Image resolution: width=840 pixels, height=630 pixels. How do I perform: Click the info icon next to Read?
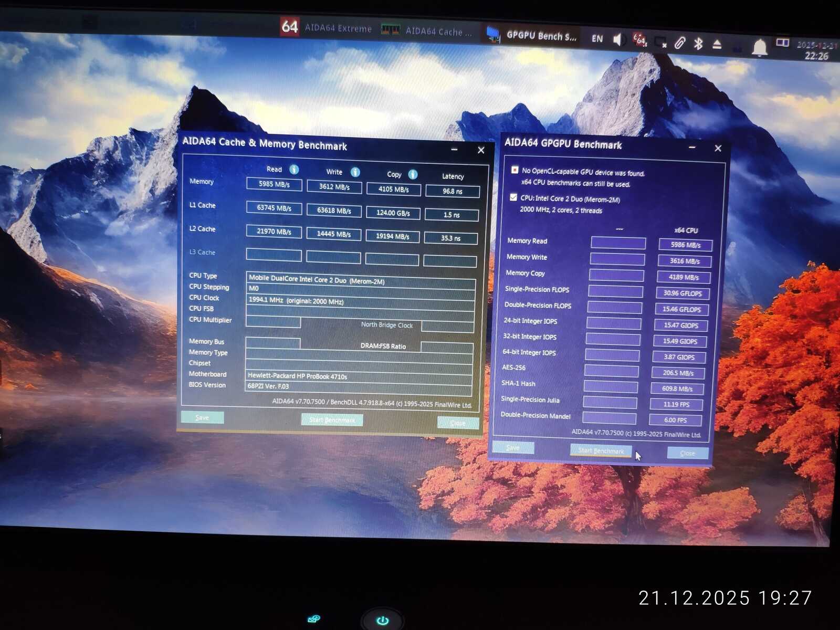coord(294,169)
